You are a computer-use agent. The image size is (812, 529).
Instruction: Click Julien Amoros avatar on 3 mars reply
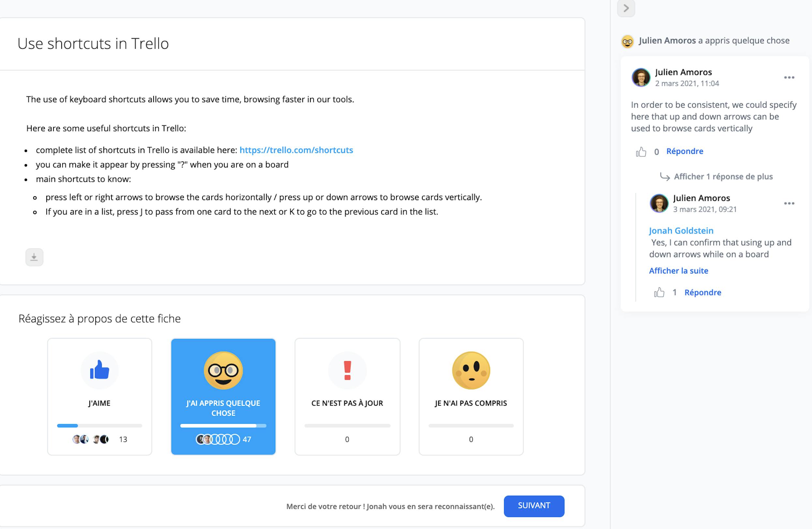(x=659, y=203)
